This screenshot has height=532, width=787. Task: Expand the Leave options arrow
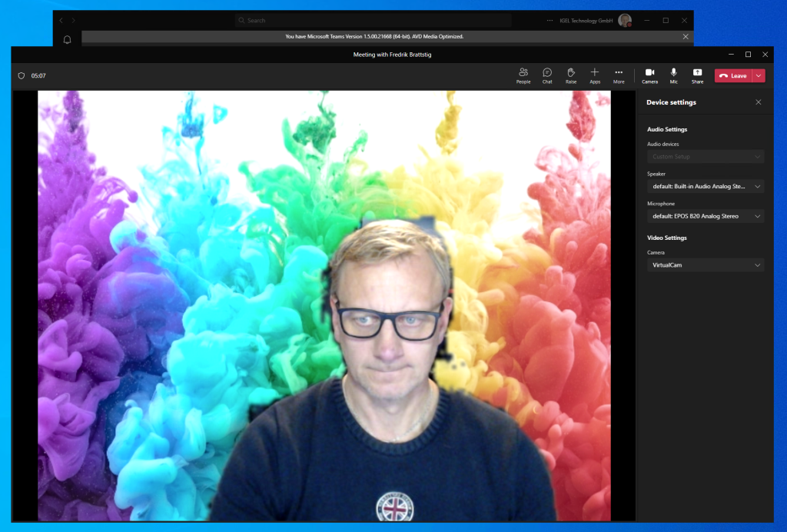tap(759, 75)
